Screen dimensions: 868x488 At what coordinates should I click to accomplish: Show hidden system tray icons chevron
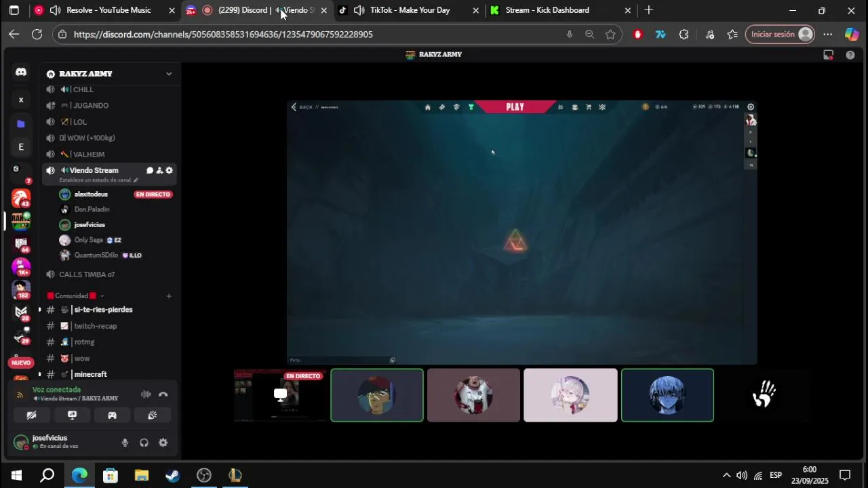tap(726, 475)
